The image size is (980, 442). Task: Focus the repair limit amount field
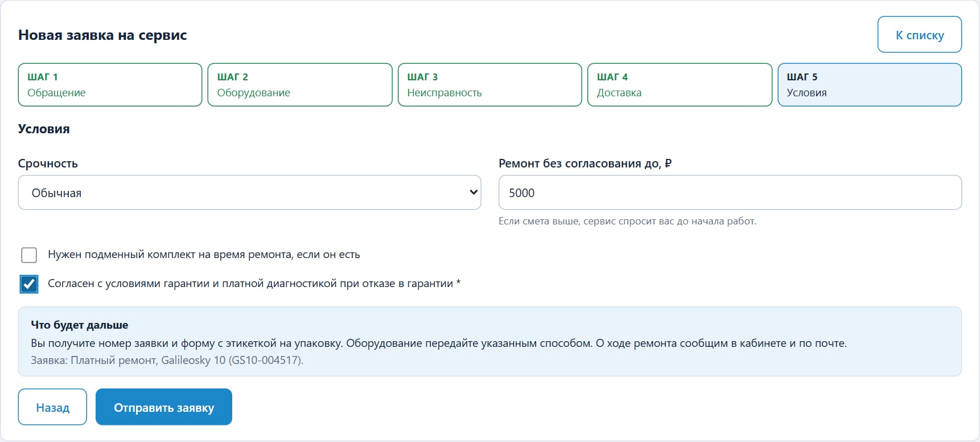pos(730,193)
